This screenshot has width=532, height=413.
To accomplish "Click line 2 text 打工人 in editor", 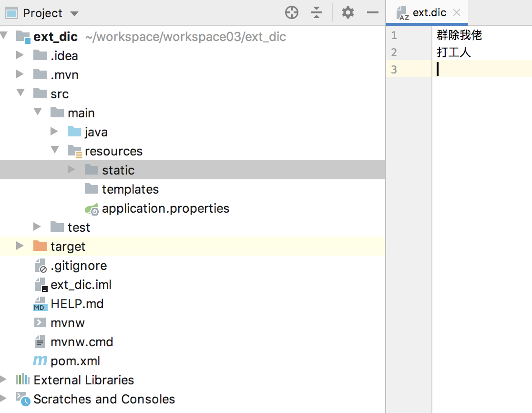I will tap(454, 52).
